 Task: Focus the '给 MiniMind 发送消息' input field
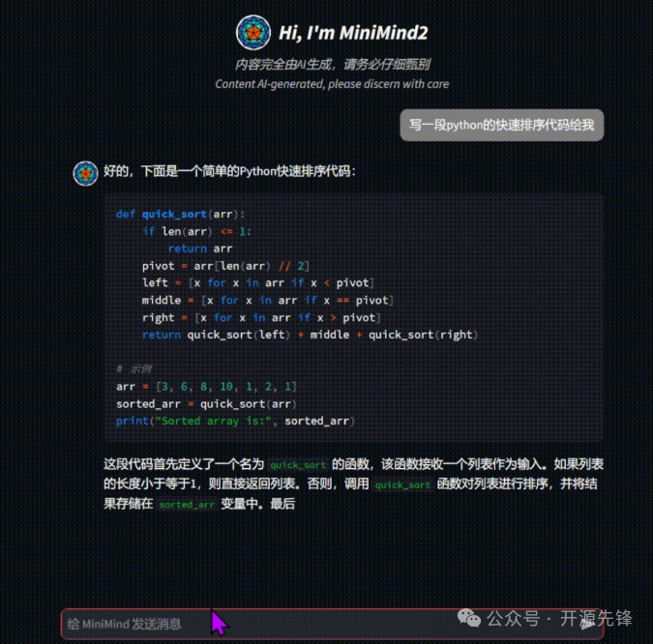tap(333, 624)
